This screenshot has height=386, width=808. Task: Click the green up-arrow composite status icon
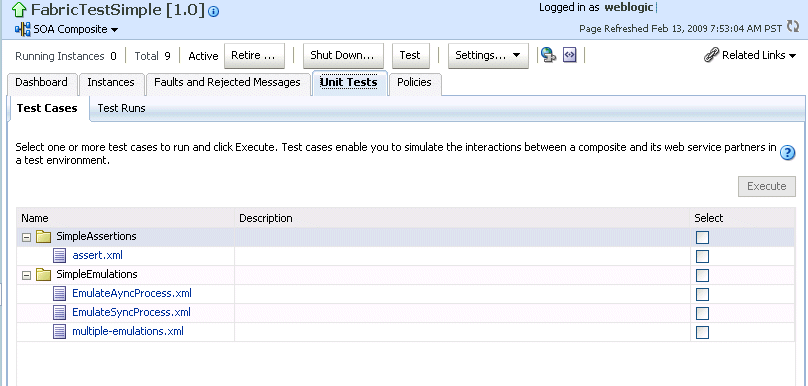click(x=19, y=9)
